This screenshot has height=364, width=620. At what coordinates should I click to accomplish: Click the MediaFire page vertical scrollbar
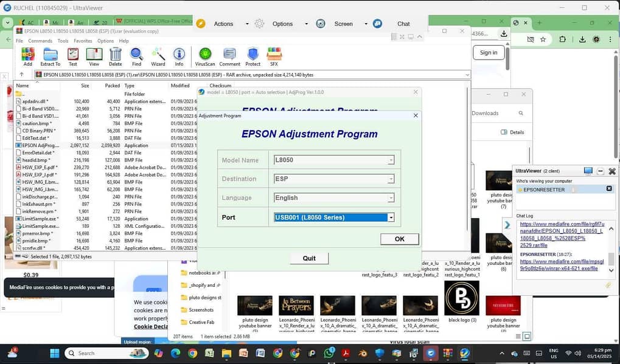click(616, 106)
